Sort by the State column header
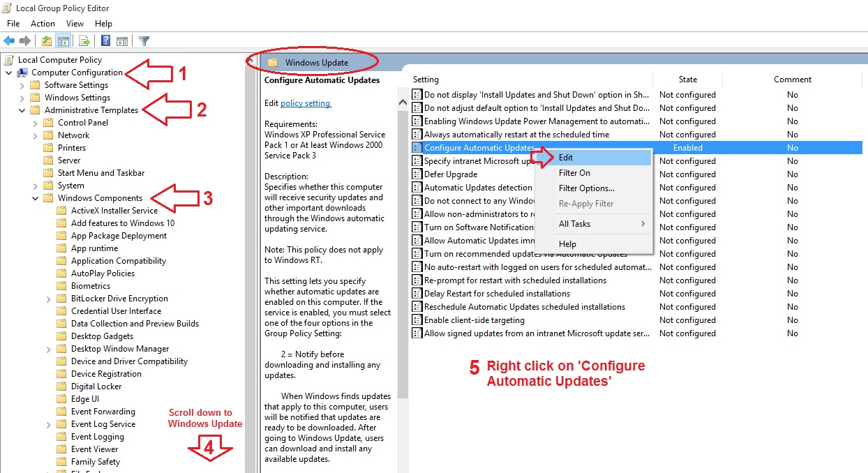868x473 pixels. click(687, 80)
